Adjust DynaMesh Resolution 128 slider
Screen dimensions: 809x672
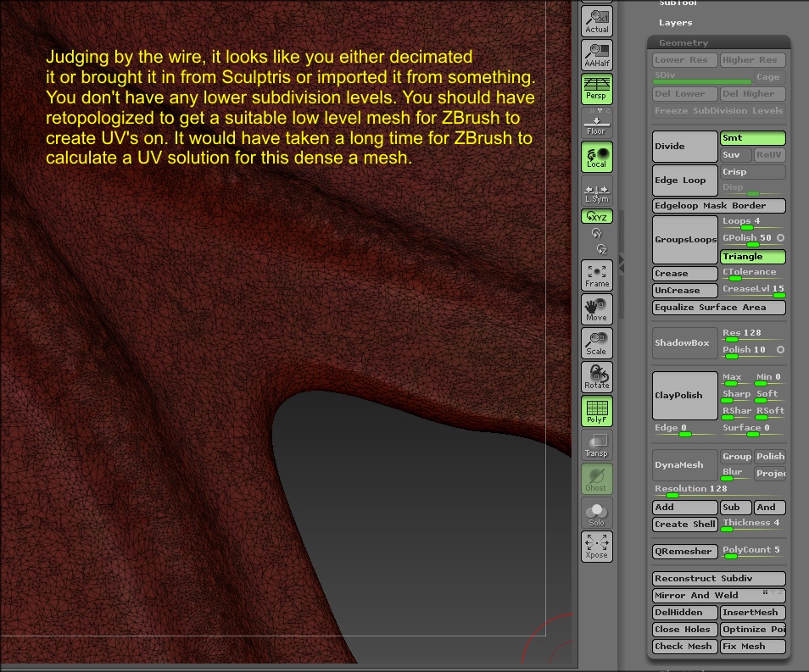coord(719,491)
